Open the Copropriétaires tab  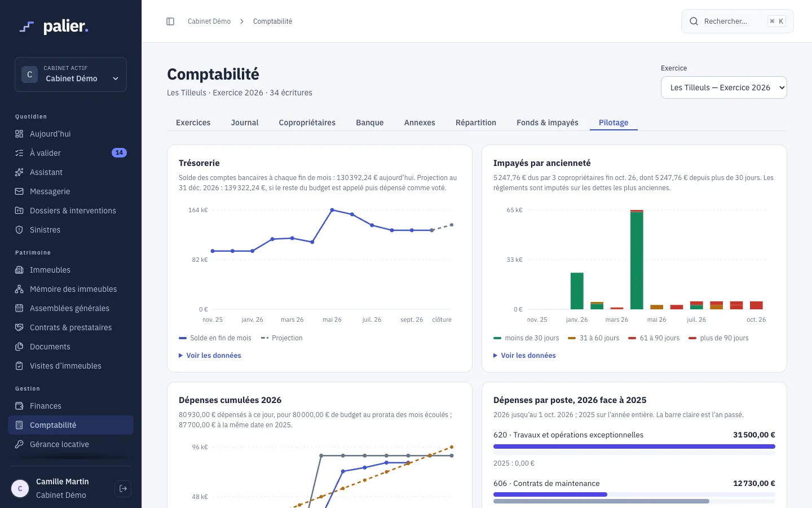pyautogui.click(x=307, y=122)
